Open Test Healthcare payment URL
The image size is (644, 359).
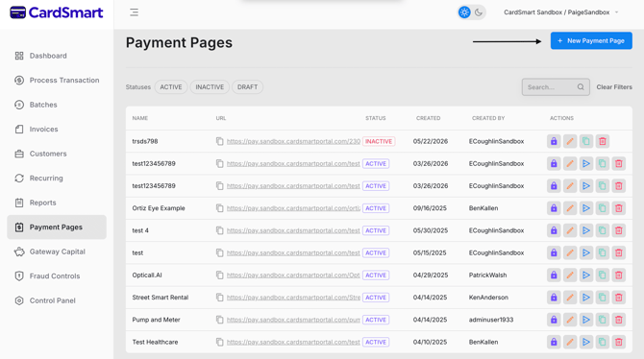click(x=293, y=342)
